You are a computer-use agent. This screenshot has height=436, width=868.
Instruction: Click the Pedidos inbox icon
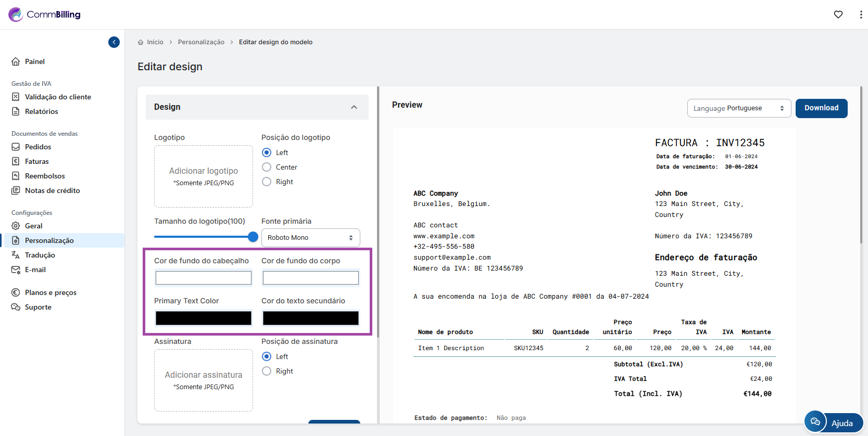tap(16, 147)
